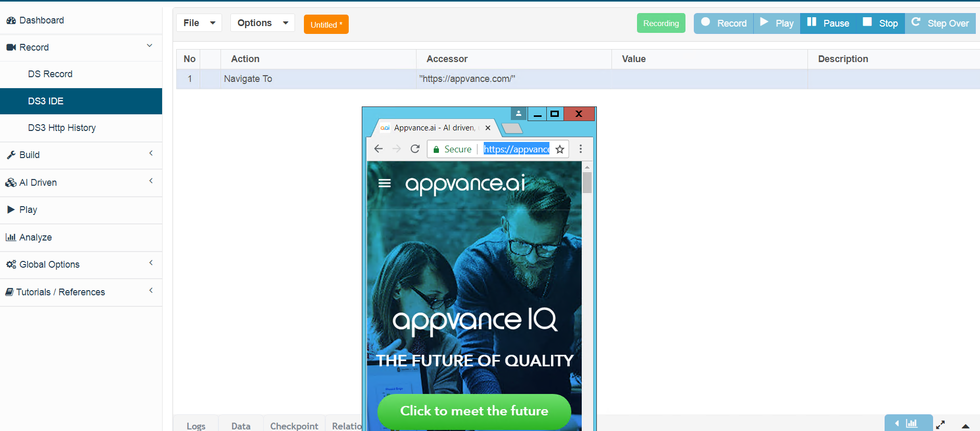The image size is (980, 431).
Task: Open browser three-dot menu
Action: tap(581, 149)
